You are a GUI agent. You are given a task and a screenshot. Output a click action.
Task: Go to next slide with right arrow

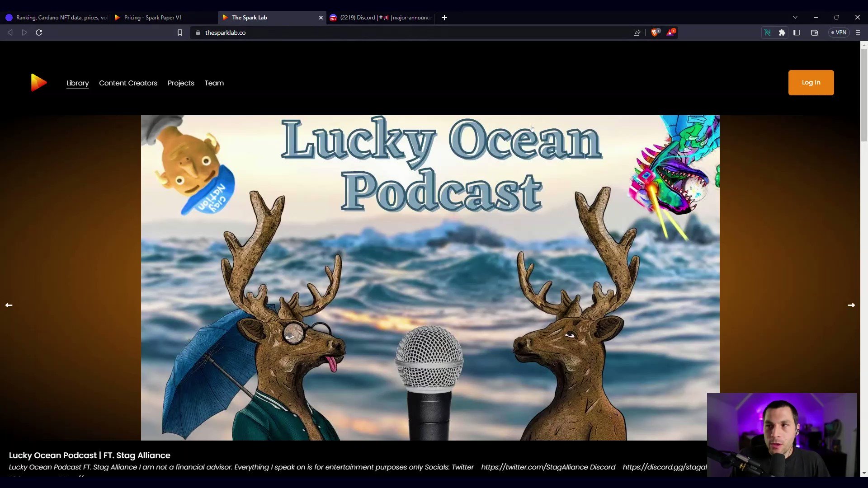coord(851,305)
